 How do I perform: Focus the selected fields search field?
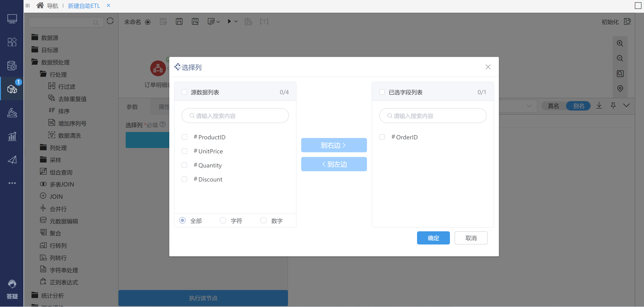[x=433, y=116]
